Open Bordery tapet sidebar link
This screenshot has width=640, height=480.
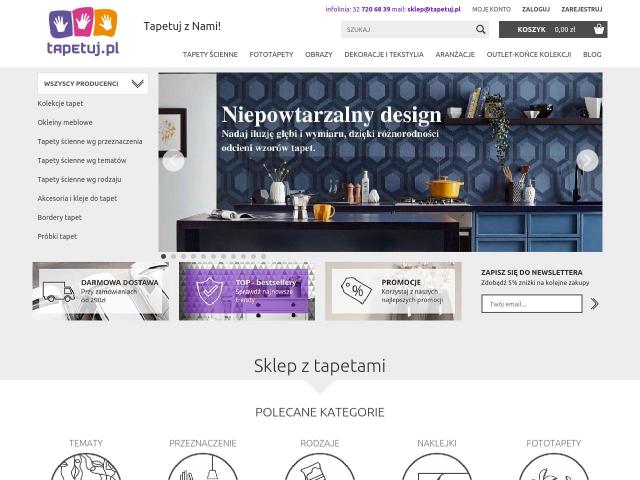pos(60,217)
